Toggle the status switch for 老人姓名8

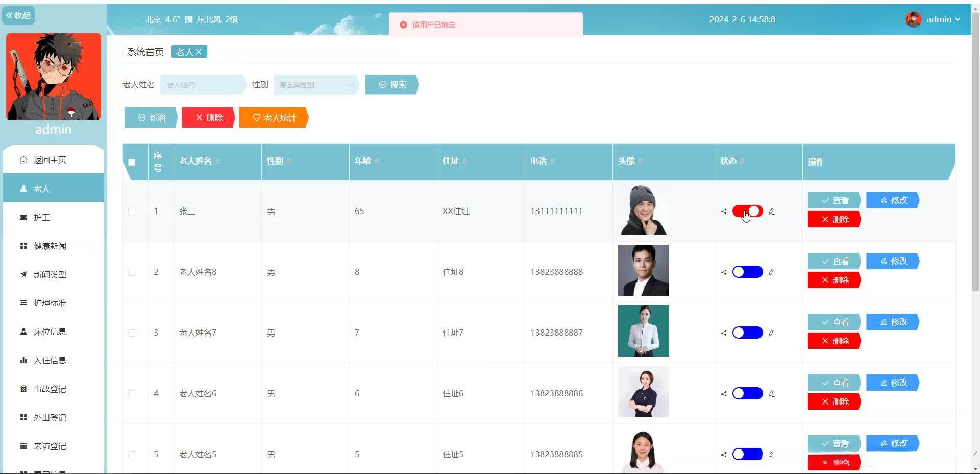(747, 272)
